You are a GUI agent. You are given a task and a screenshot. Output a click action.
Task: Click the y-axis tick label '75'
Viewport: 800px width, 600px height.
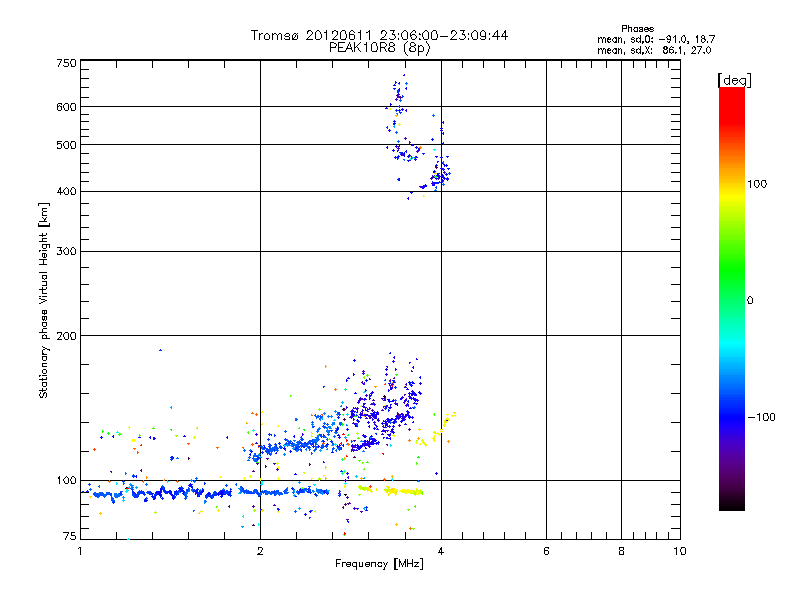point(70,536)
